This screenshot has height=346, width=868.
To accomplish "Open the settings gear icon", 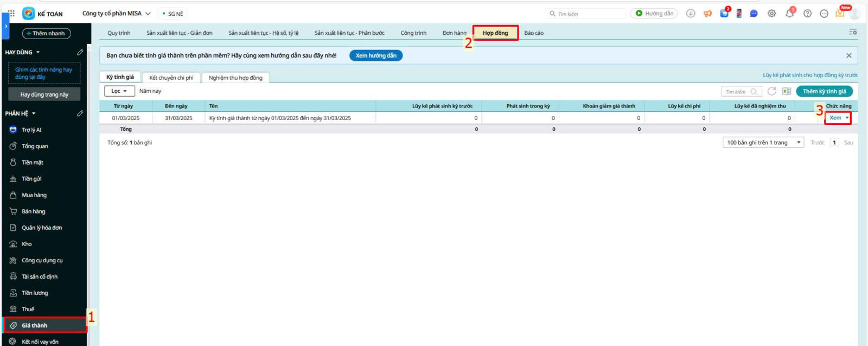I will point(771,14).
